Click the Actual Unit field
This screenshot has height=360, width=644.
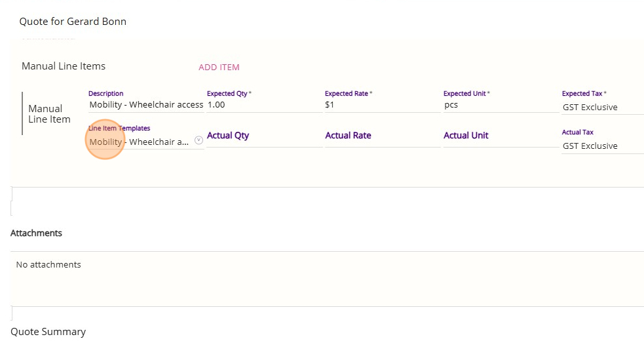[501, 136]
